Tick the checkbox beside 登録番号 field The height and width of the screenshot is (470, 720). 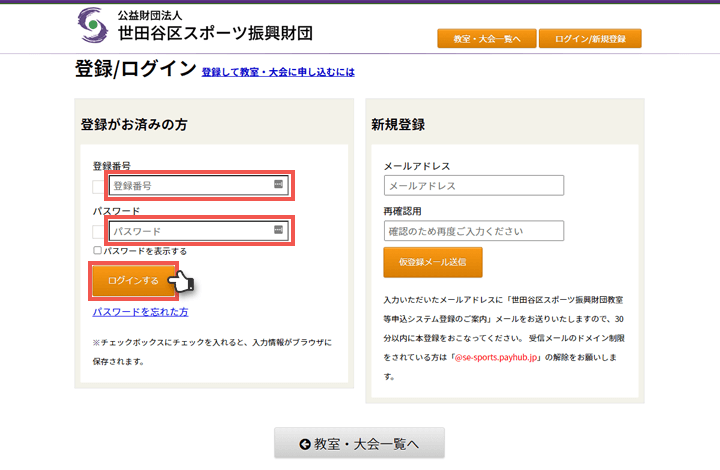coord(98,186)
